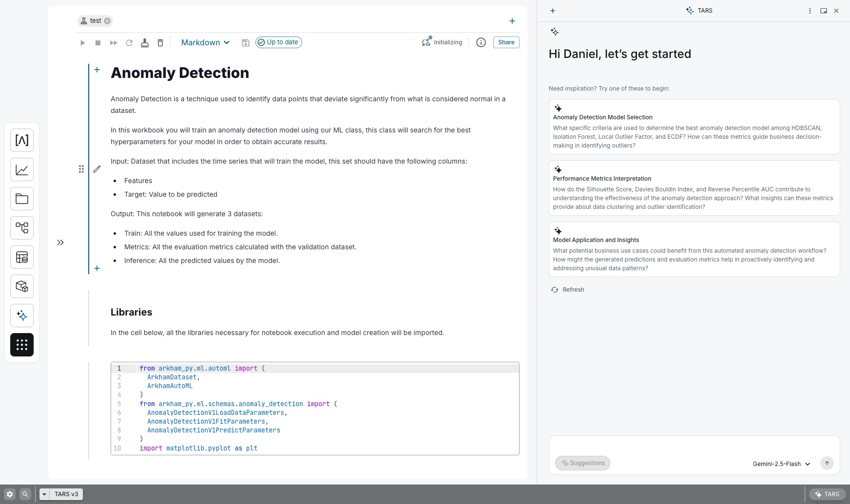Screen dimensions: 850x504
Task: Open the settings gear in bottom bar
Action: pyautogui.click(x=10, y=494)
